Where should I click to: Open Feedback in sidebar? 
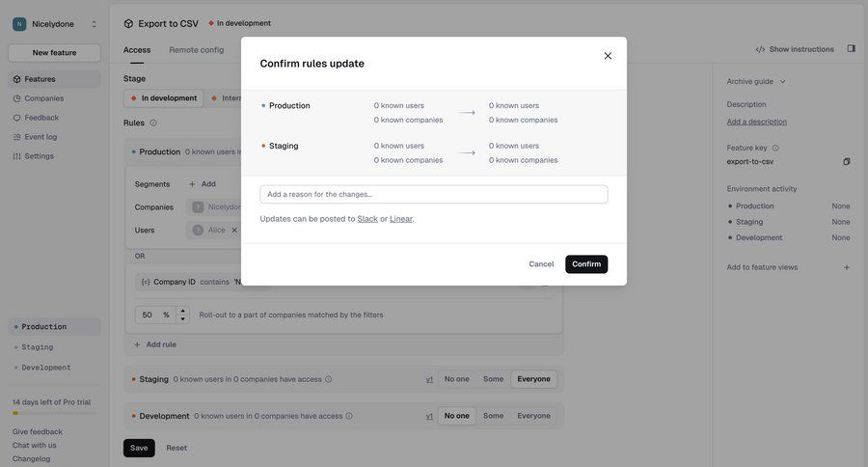(x=54, y=118)
